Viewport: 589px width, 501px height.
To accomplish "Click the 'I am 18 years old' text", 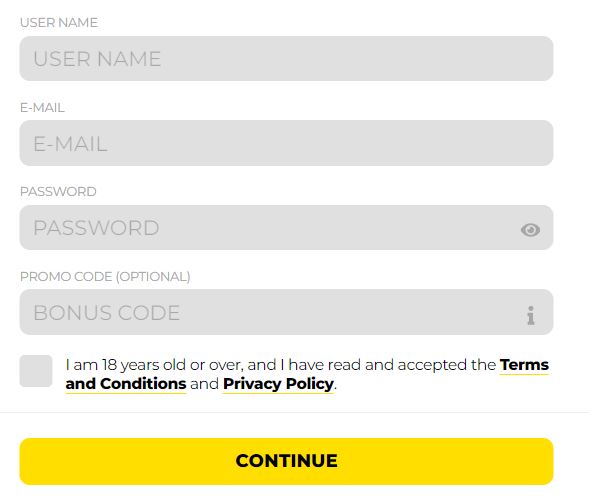I will click(x=125, y=365).
